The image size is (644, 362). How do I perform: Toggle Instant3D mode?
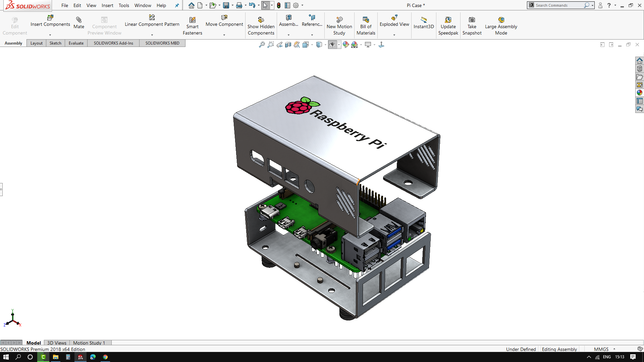[x=424, y=23]
